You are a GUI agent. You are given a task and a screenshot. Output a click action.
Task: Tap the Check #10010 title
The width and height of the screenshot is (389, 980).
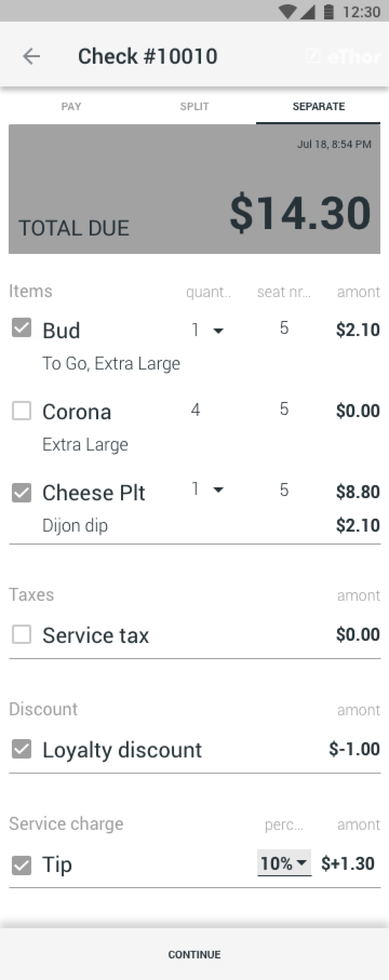[148, 56]
